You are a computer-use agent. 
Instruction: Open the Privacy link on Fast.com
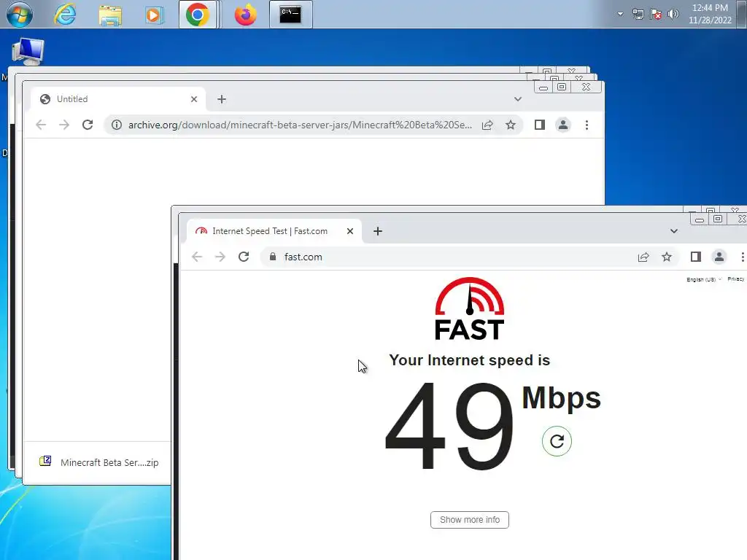point(735,279)
